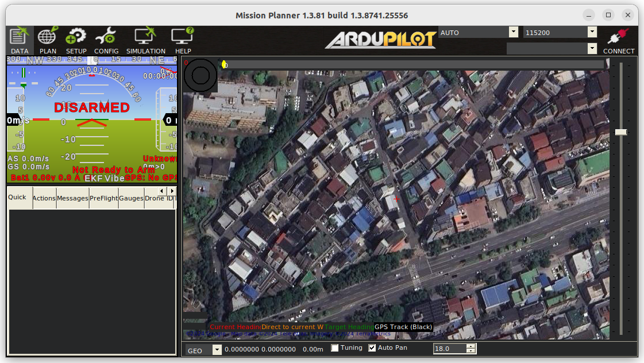Open the GEO coordinate format dropdown
644x363 pixels.
click(x=217, y=350)
